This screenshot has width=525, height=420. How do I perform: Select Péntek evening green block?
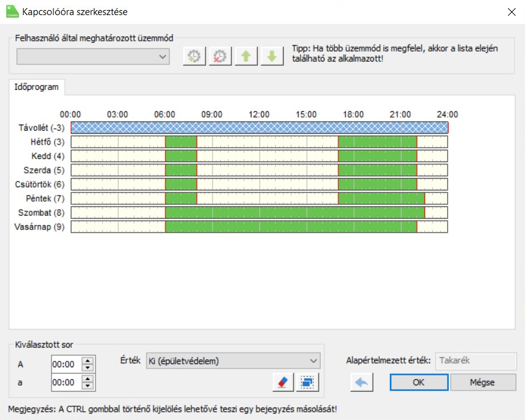[382, 198]
